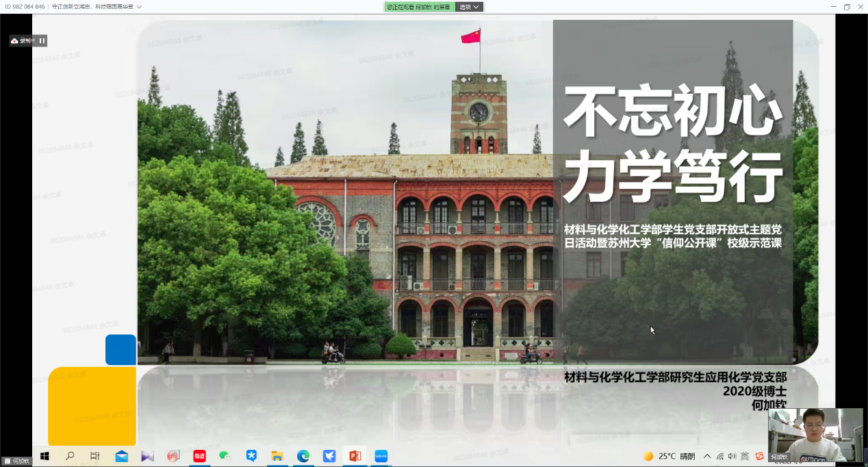Open the red Youdao app icon
868x467 pixels.
199,456
